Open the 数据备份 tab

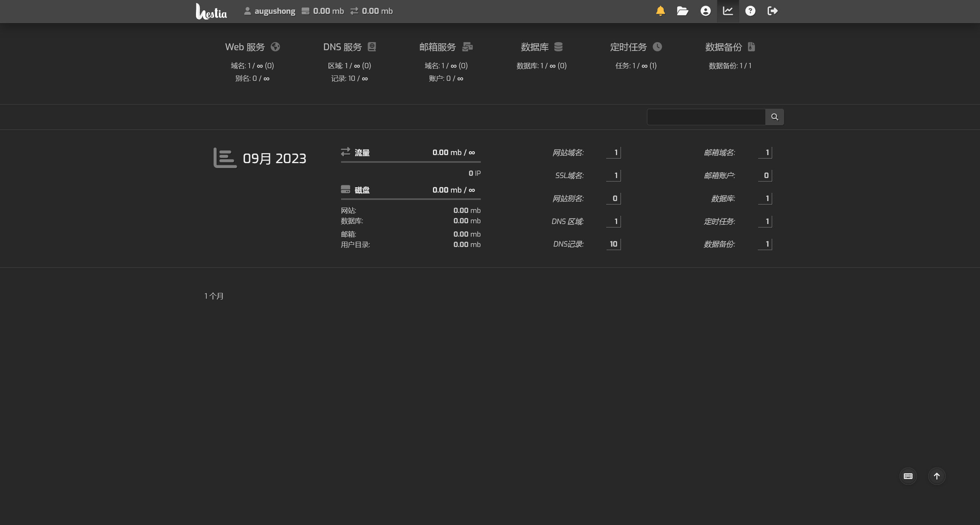(x=730, y=47)
